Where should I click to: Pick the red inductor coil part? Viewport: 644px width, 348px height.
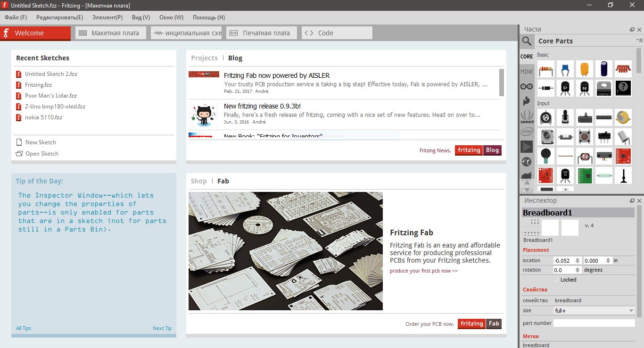[623, 69]
